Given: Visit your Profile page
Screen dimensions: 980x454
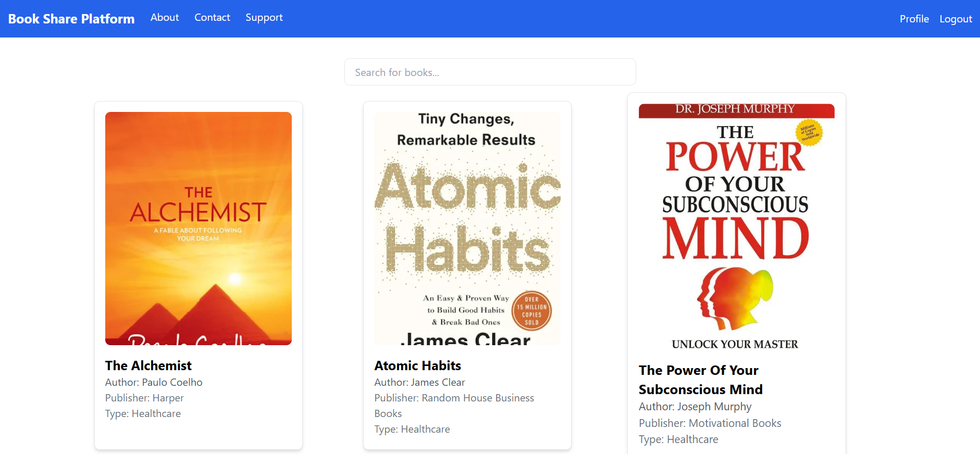Looking at the screenshot, I should point(914,19).
